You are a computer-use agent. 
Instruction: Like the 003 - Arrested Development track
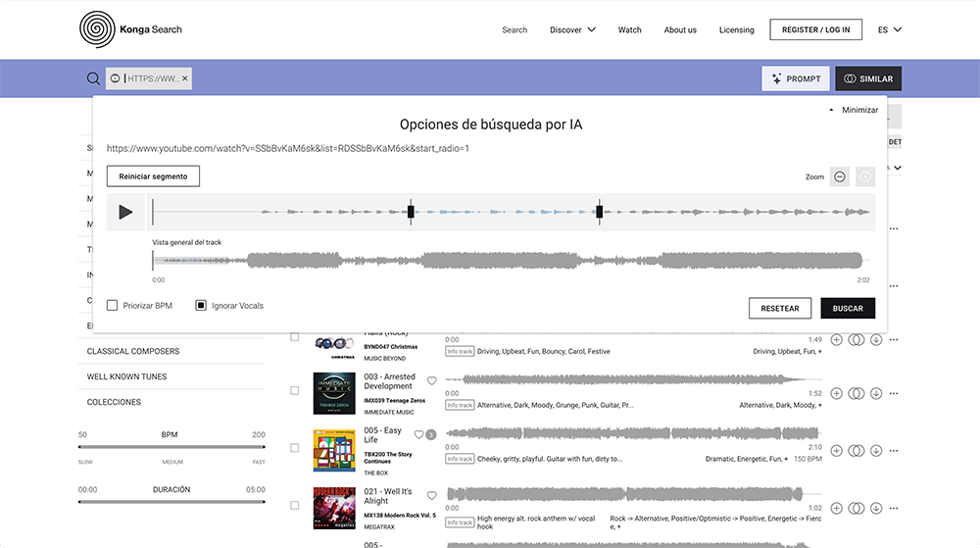[x=431, y=381]
